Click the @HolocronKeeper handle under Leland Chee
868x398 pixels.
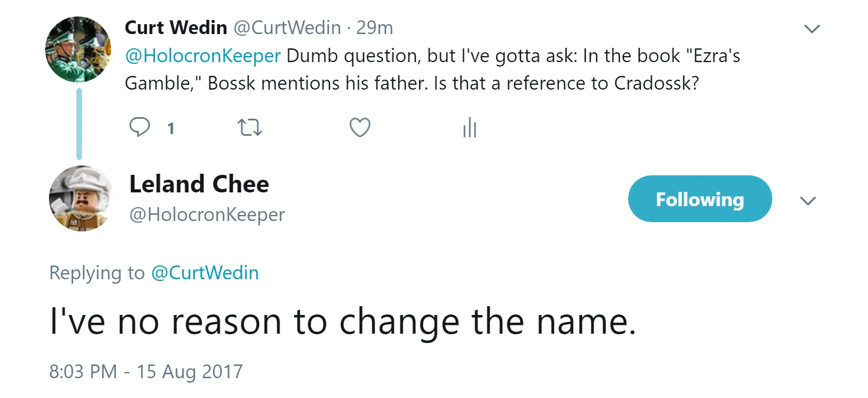point(207,214)
